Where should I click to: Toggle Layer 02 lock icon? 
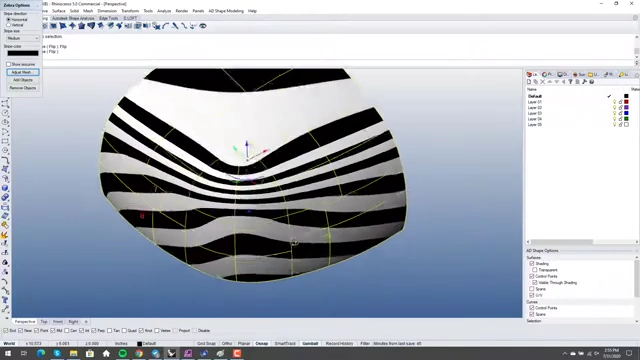(x=620, y=108)
